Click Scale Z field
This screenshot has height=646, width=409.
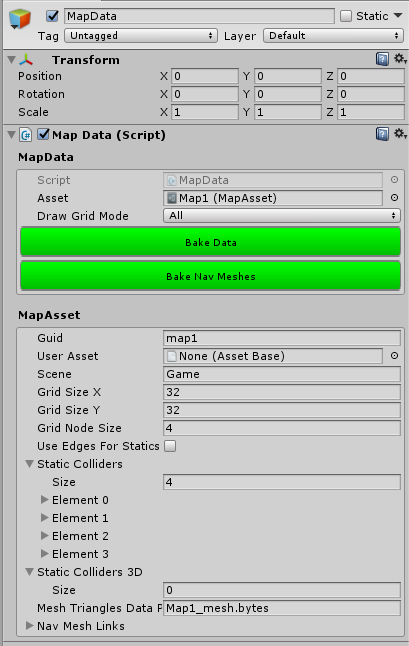click(x=371, y=112)
